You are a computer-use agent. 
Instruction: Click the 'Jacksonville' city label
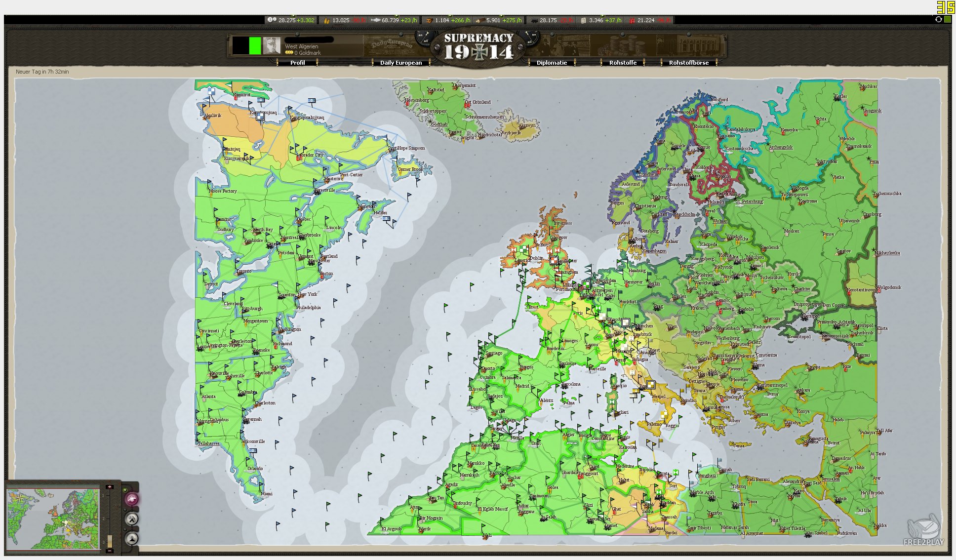252,441
